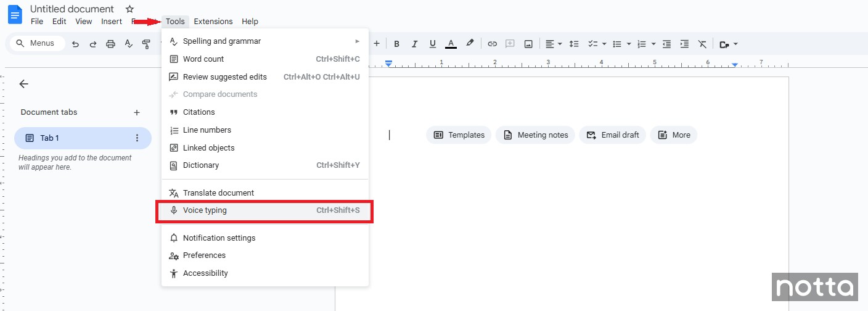The image size is (868, 311).
Task: Toggle Underline formatting
Action: [433, 44]
